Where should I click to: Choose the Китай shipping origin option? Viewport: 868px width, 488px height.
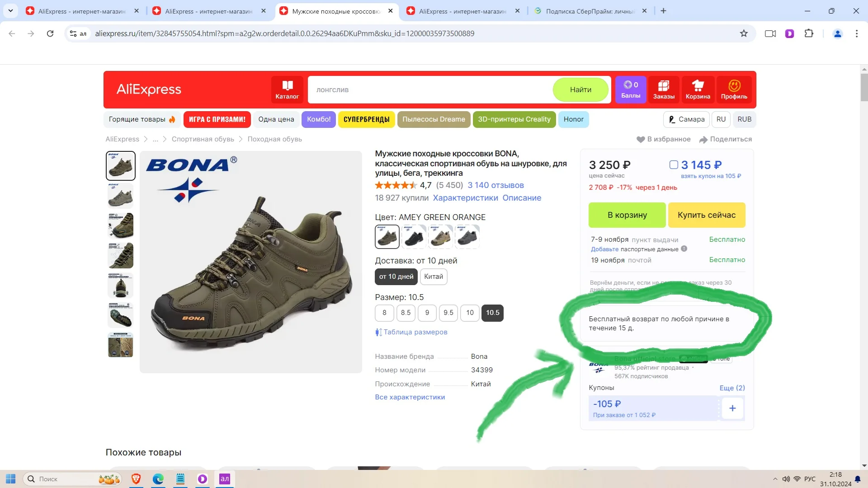point(434,277)
